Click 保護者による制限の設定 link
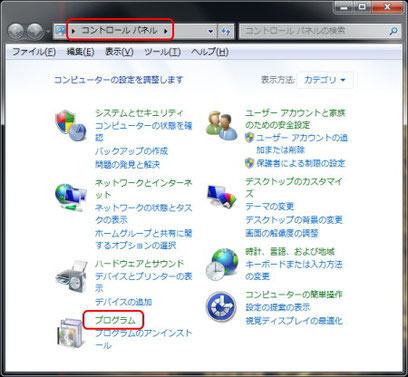Viewport: 408px width, 377px height. (x=300, y=163)
